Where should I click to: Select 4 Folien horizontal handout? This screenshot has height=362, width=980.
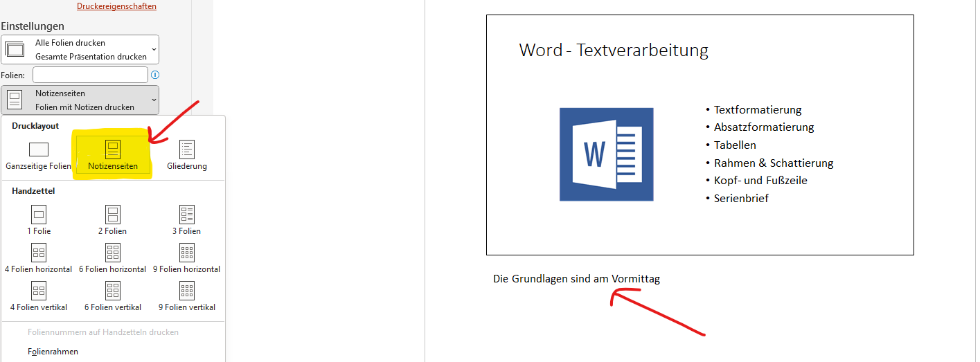pos(39,252)
